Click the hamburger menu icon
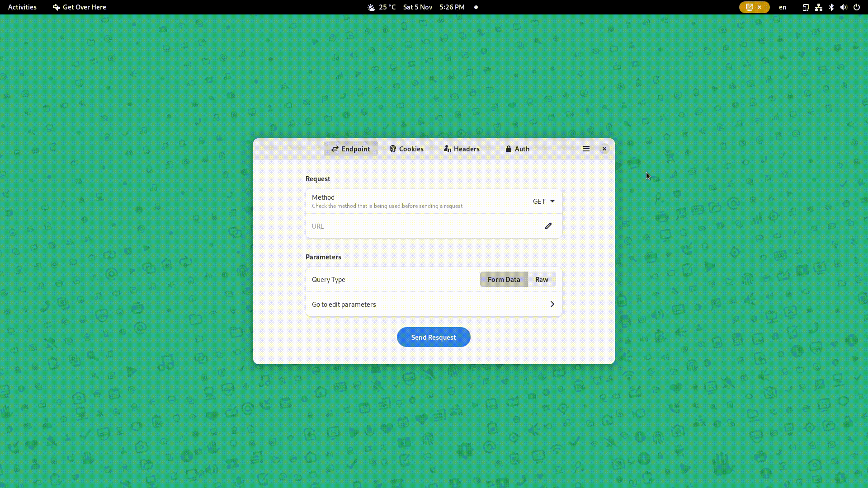 pyautogui.click(x=586, y=148)
